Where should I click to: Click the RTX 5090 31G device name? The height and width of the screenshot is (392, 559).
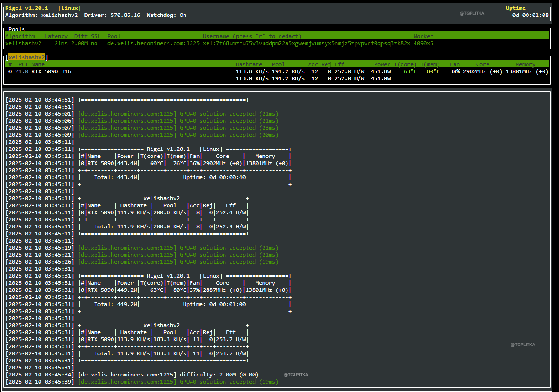tap(51, 71)
